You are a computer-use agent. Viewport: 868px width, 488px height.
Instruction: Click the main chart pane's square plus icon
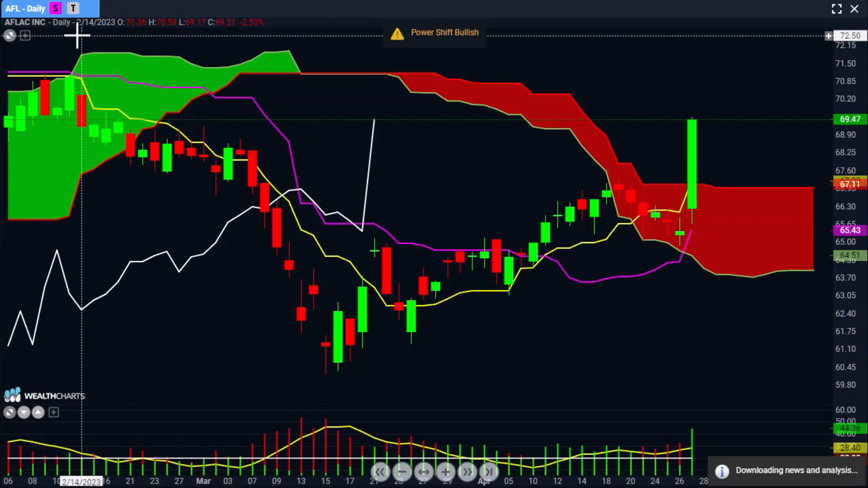coord(25,35)
